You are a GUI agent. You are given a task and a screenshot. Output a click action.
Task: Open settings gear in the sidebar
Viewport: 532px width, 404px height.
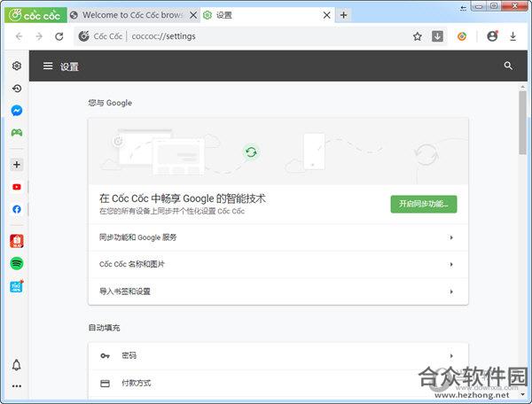(x=17, y=66)
